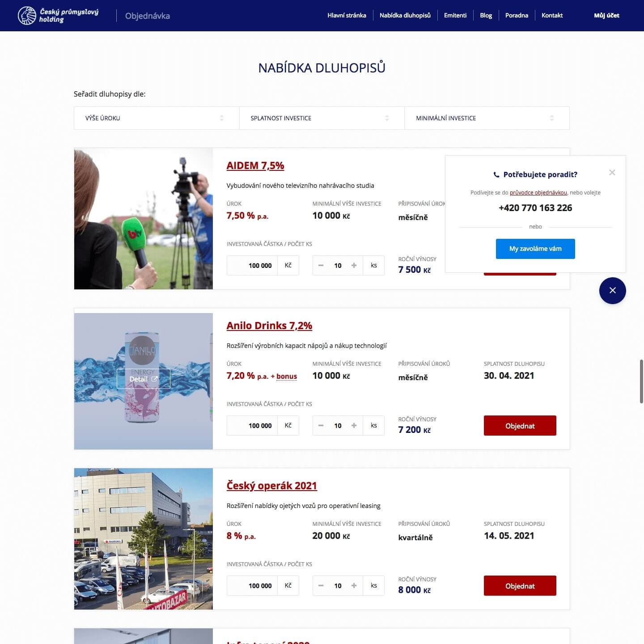The height and width of the screenshot is (644, 644).
Task: Open Můj účet
Action: tap(606, 15)
